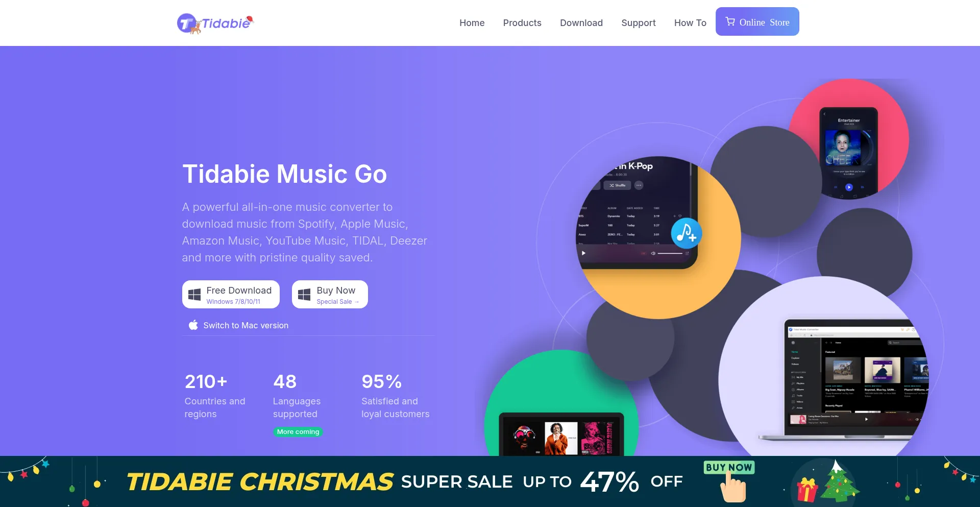Click the blue add-music note icon
Image resolution: width=980 pixels, height=507 pixels.
[x=686, y=233]
